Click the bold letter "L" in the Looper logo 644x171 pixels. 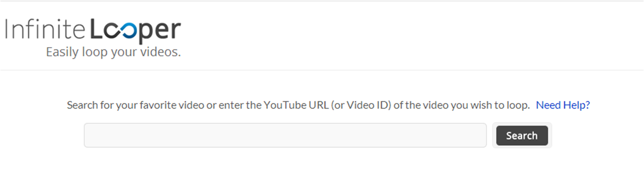click(x=96, y=29)
